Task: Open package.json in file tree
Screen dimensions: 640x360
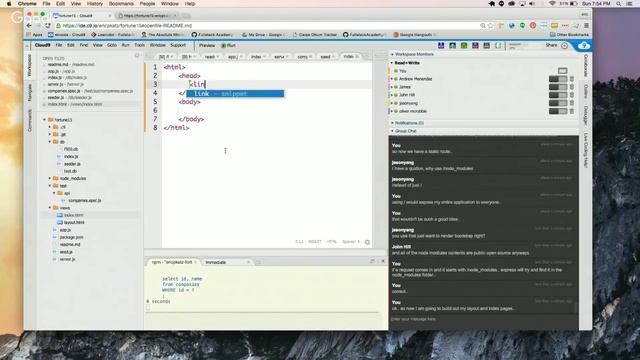Action: click(x=71, y=237)
